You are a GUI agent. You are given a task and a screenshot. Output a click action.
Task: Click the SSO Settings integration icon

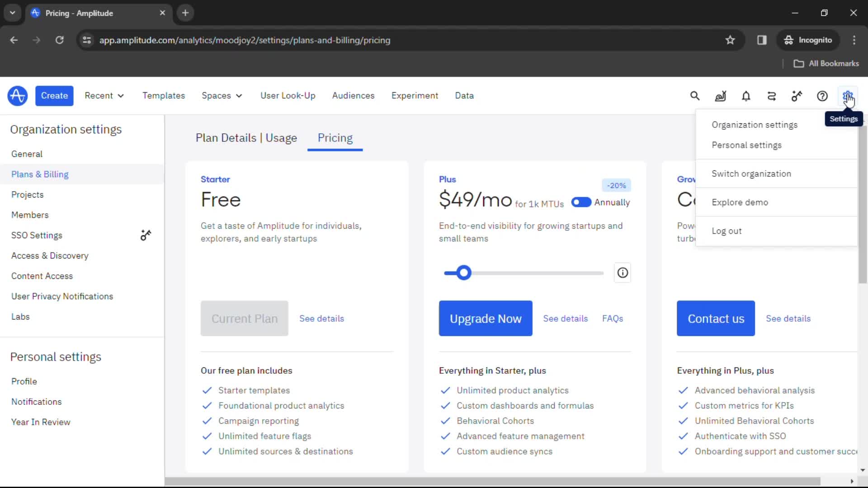point(146,235)
